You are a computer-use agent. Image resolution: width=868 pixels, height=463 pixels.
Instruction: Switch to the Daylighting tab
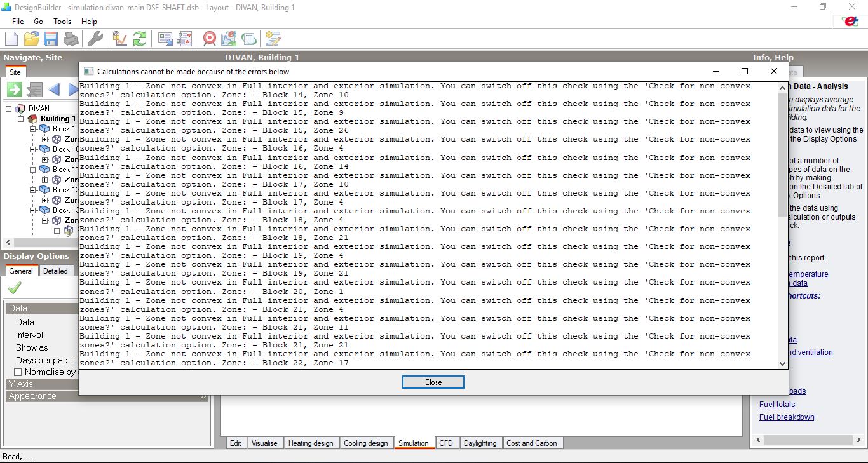click(x=480, y=443)
